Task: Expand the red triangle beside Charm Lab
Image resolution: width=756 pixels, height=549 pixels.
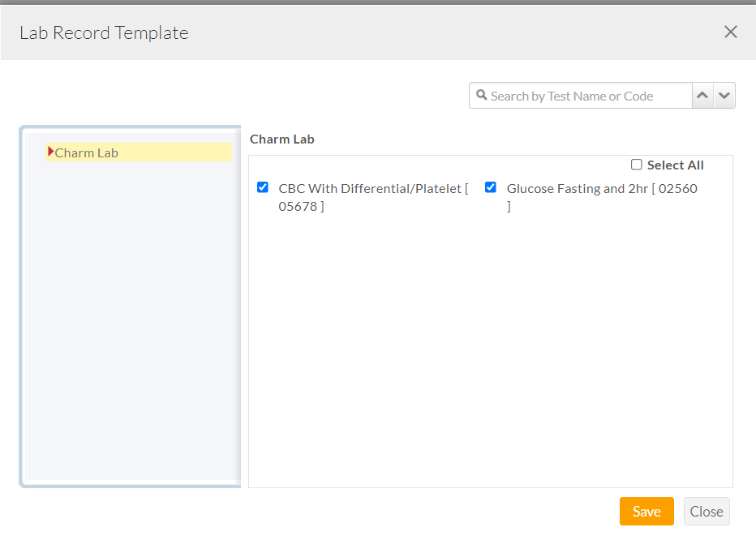Action: tap(50, 152)
